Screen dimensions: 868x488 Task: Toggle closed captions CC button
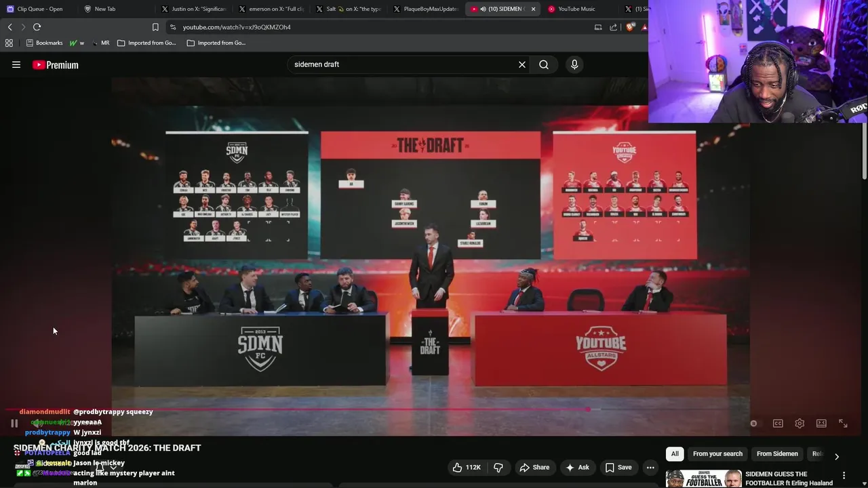point(778,424)
